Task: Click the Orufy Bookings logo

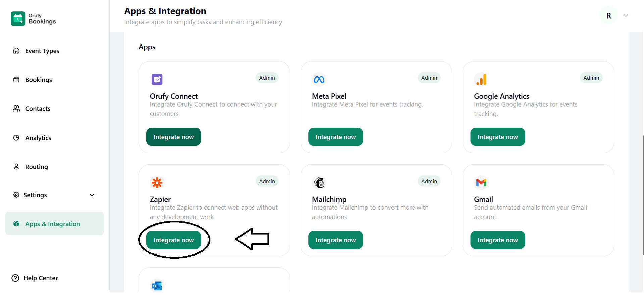Action: 33,19
